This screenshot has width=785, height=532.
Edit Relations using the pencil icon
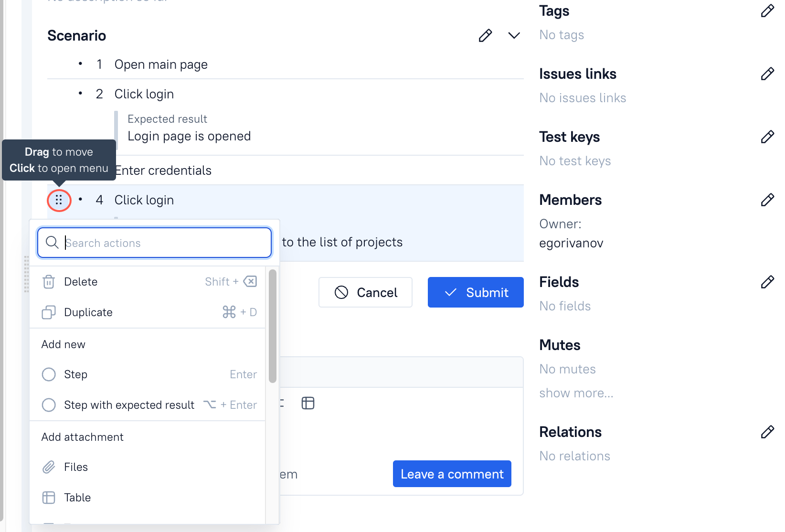[768, 431]
